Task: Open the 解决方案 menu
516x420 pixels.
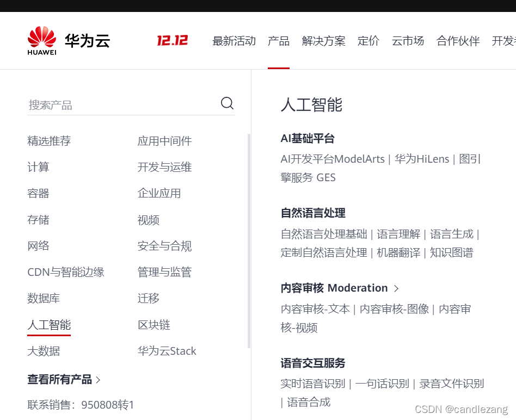Action: [323, 41]
